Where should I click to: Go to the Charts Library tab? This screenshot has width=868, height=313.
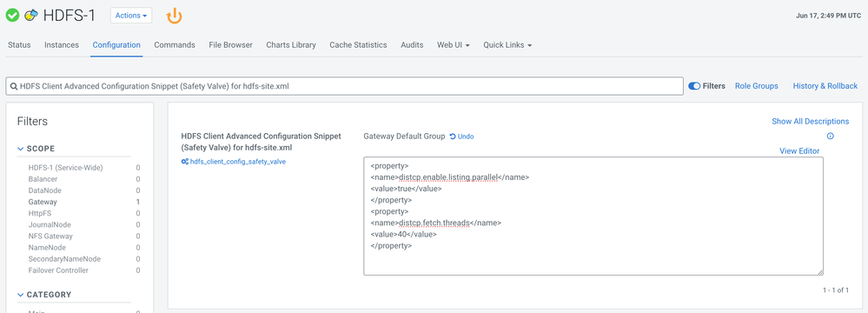291,45
